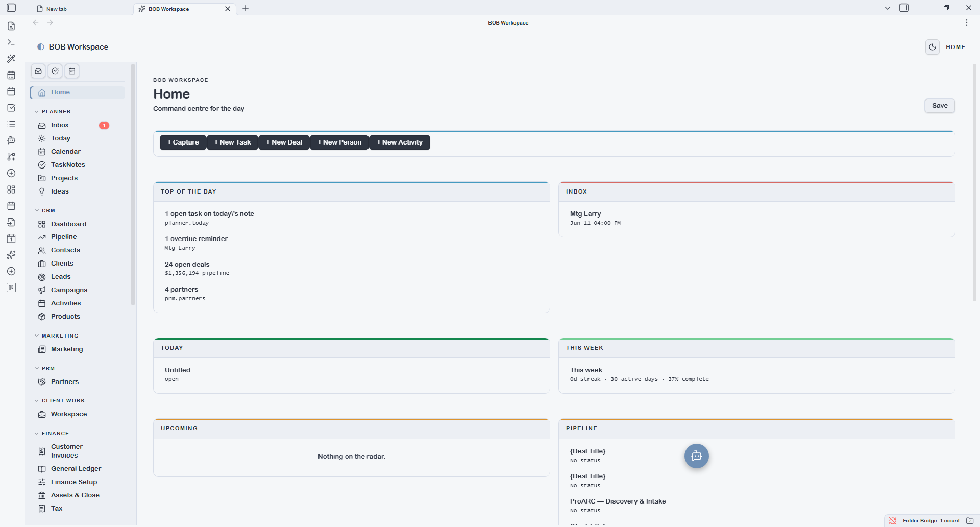980x527 pixels.
Task: Open the calendar icon above sidebar
Action: click(x=72, y=71)
